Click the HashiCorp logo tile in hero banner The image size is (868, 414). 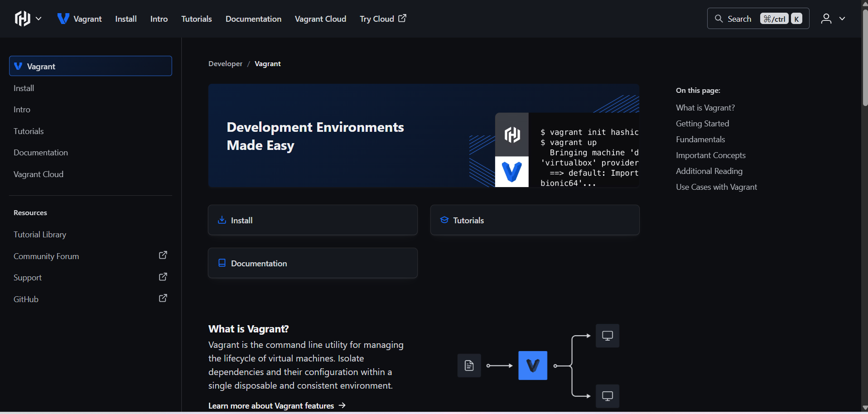click(512, 135)
